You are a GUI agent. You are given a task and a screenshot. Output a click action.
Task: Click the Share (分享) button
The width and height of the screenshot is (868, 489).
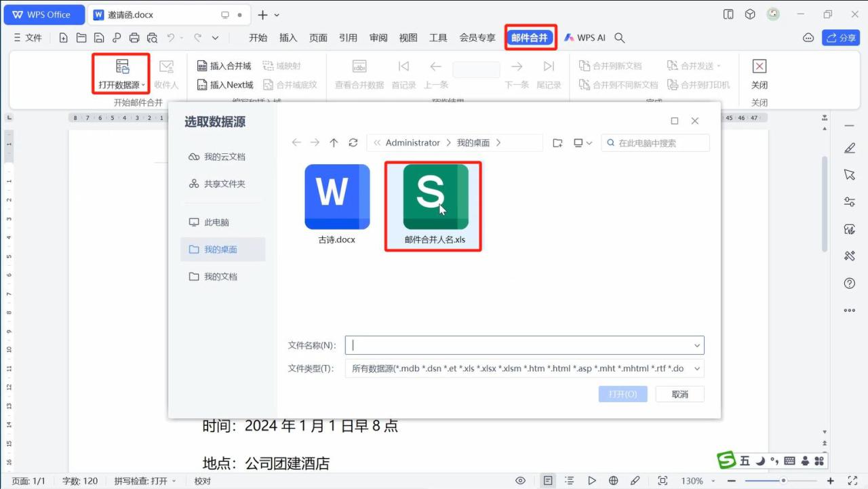coord(841,38)
